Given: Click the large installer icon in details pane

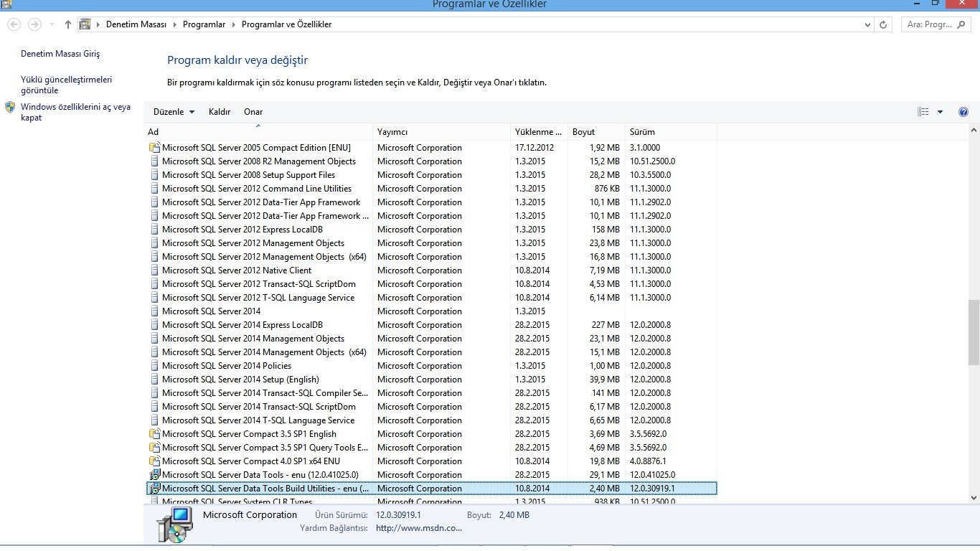Looking at the screenshot, I should pyautogui.click(x=174, y=524).
